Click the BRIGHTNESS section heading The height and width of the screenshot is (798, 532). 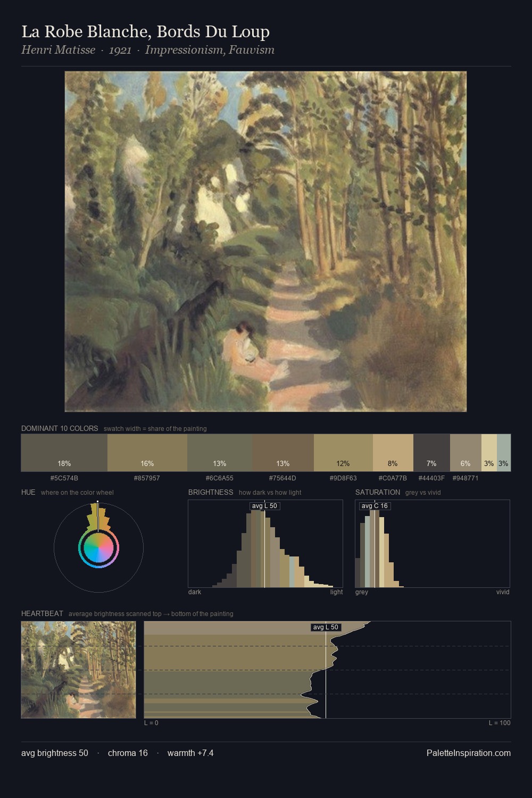211,492
